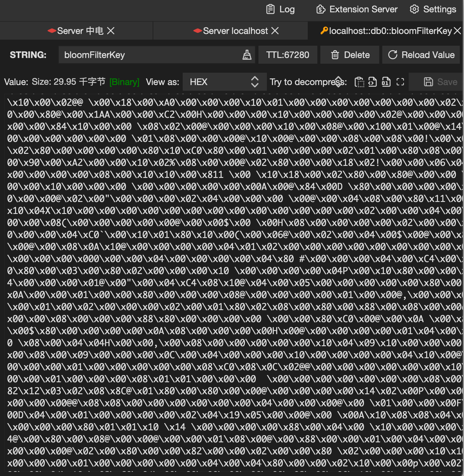Click the trash icon in Delete button
Image resolution: width=464 pixels, height=476 pixels.
[335, 55]
